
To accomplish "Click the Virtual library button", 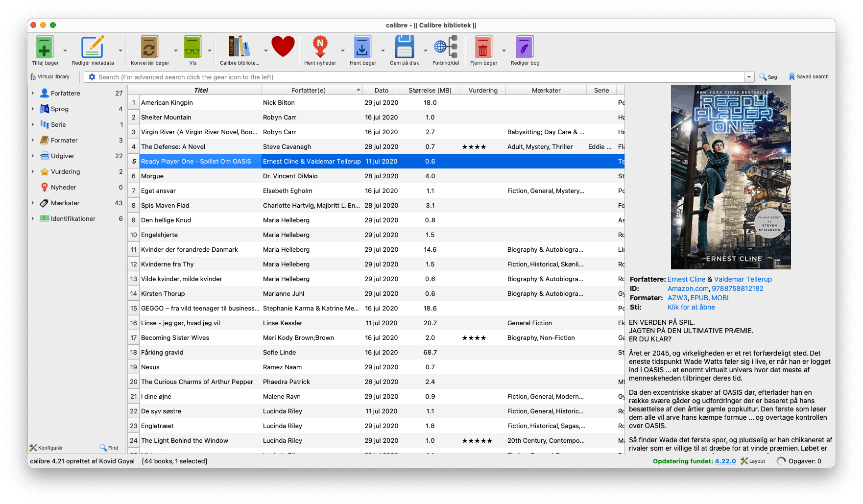I will click(x=50, y=77).
